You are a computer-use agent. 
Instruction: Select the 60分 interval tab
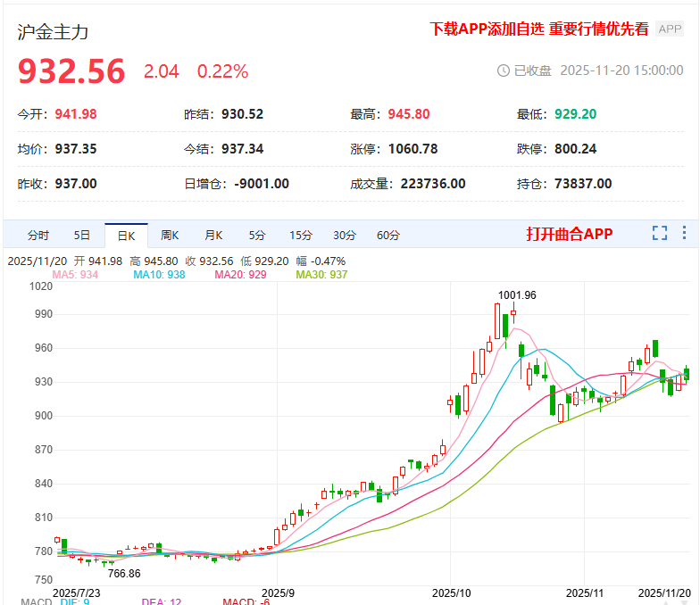tap(388, 236)
